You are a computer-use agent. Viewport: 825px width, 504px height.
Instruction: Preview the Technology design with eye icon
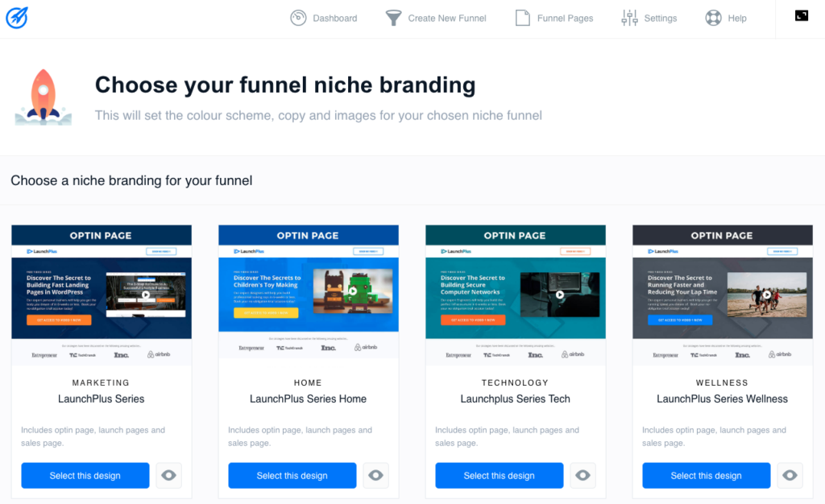[582, 476]
